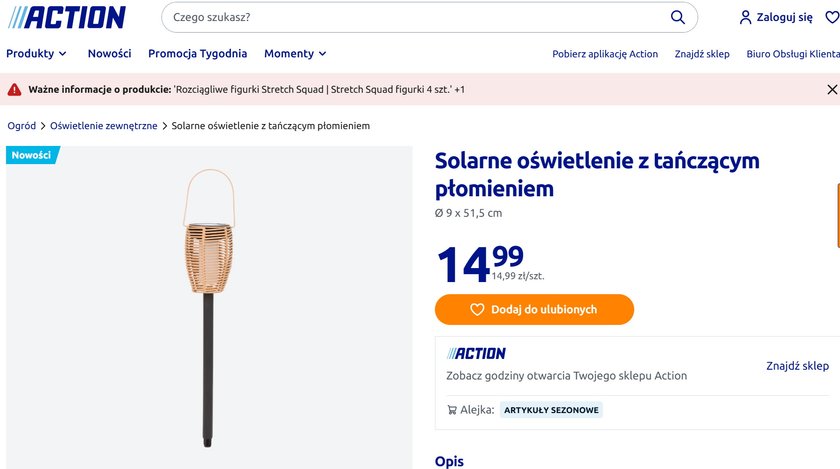The height and width of the screenshot is (469, 840).
Task: Click Znajdź sklep link in store box
Action: click(x=797, y=366)
